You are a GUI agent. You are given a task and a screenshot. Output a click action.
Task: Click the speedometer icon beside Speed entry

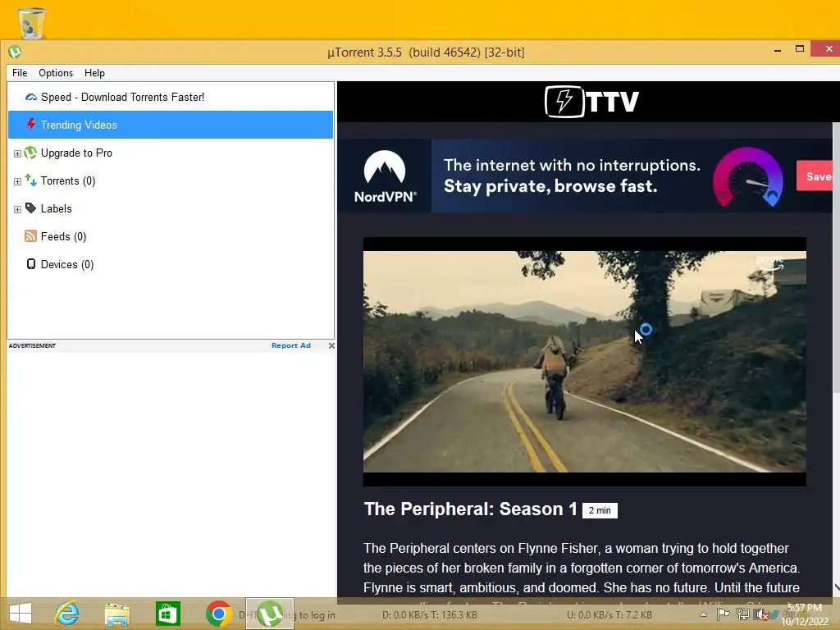click(x=31, y=97)
